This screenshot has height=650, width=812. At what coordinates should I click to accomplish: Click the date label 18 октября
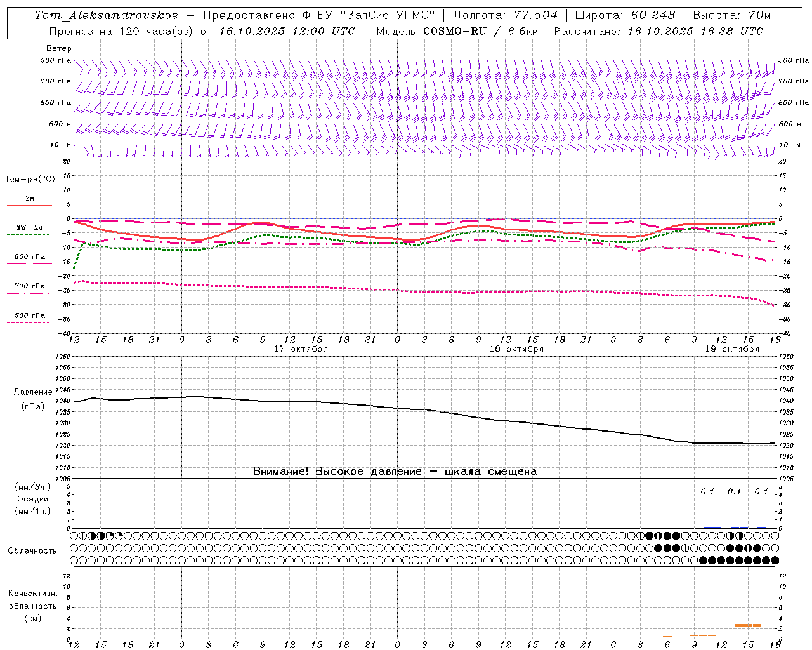516,349
